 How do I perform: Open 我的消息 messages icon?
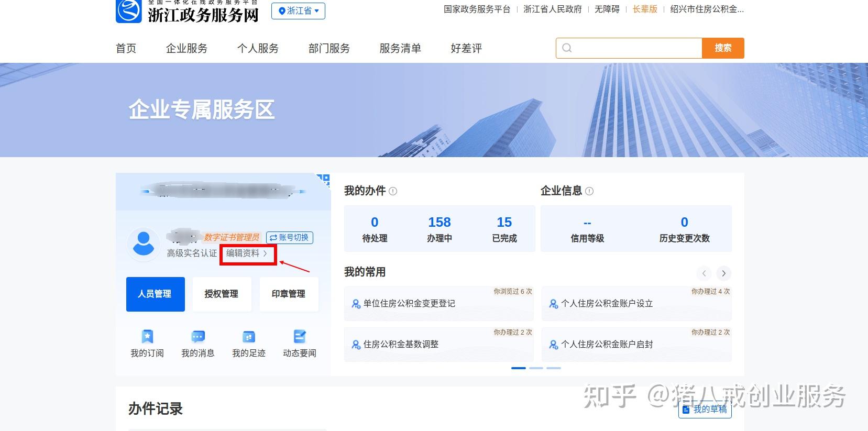pyautogui.click(x=198, y=337)
